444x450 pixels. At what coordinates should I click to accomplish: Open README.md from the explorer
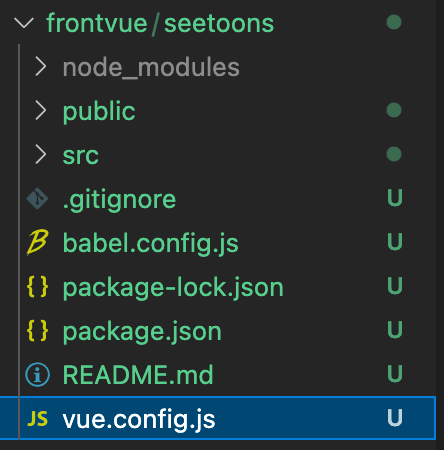[x=138, y=375]
